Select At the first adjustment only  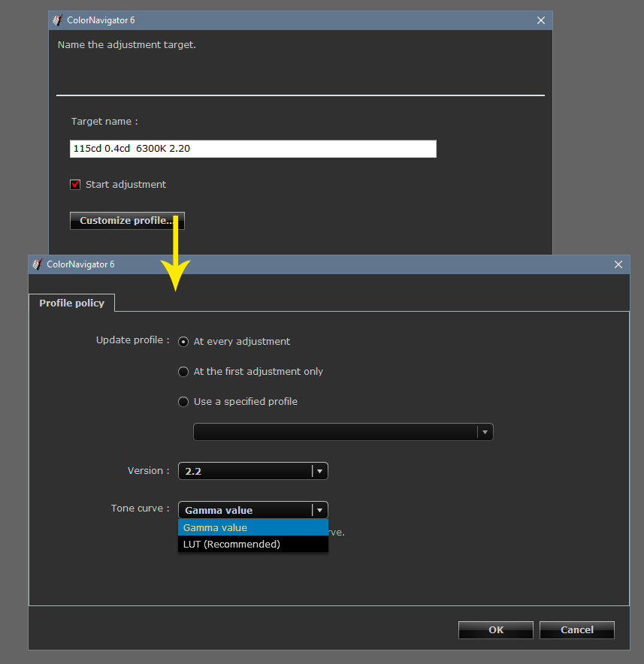pyautogui.click(x=183, y=371)
